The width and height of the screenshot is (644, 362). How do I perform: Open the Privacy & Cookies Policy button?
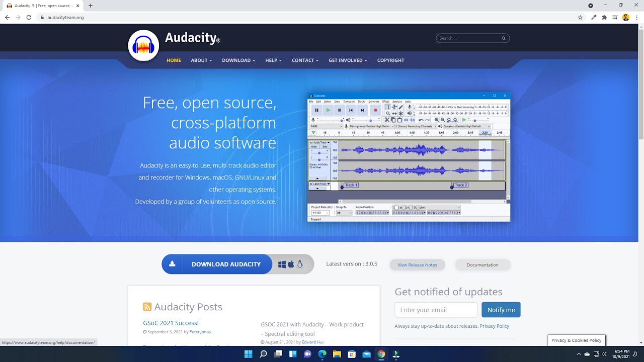(576, 340)
